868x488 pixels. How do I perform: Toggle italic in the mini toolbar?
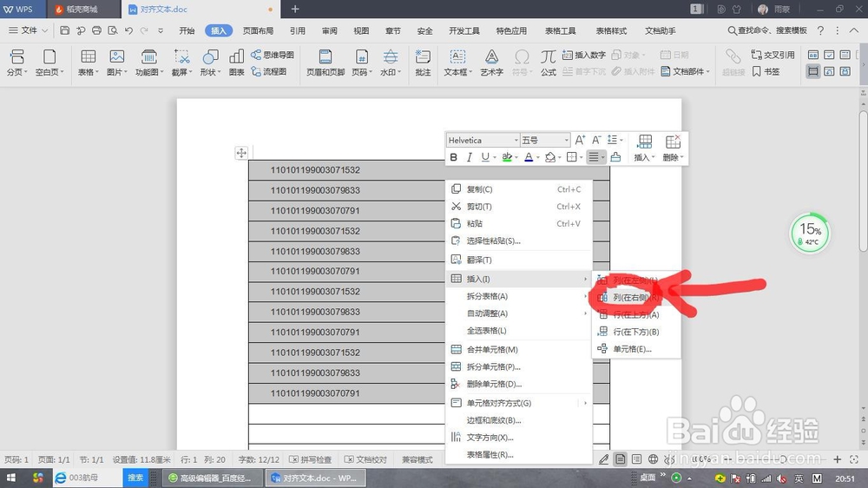pos(470,157)
